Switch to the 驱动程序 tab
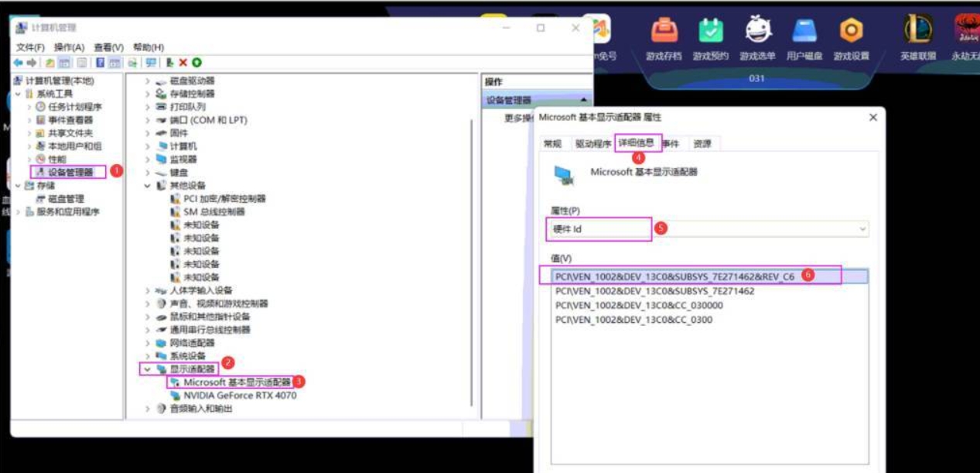 point(592,143)
